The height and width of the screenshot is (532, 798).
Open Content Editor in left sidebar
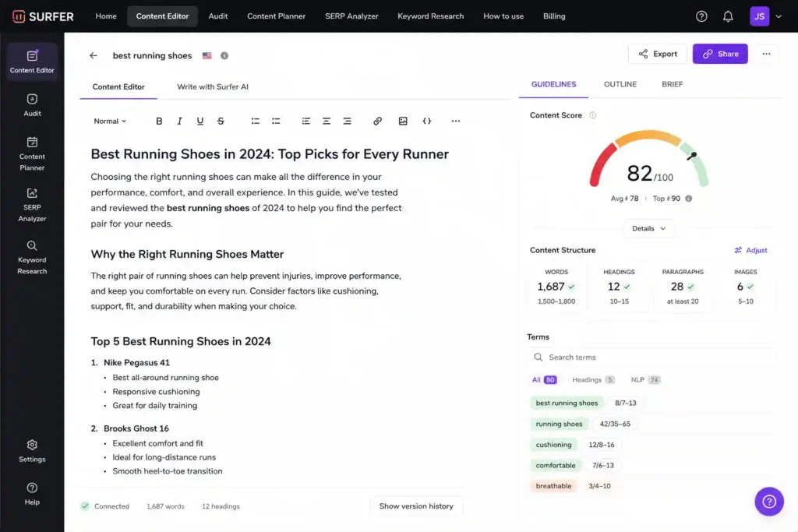point(32,62)
